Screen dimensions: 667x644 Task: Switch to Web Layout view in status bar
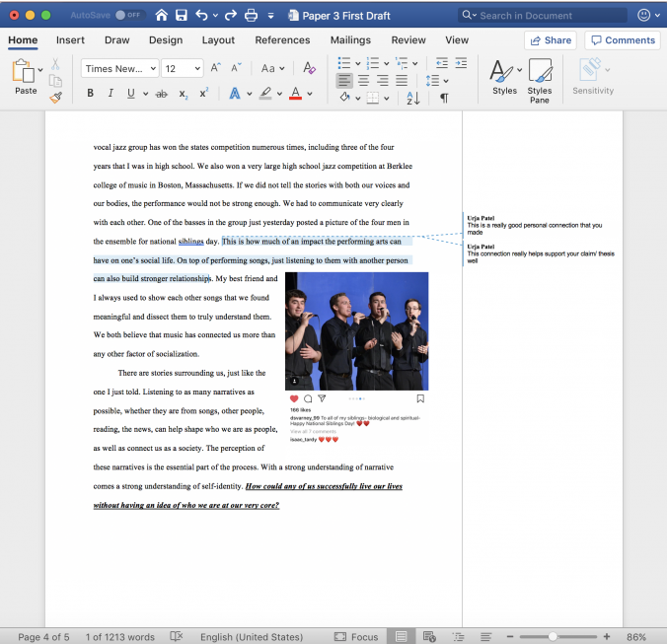click(x=429, y=636)
